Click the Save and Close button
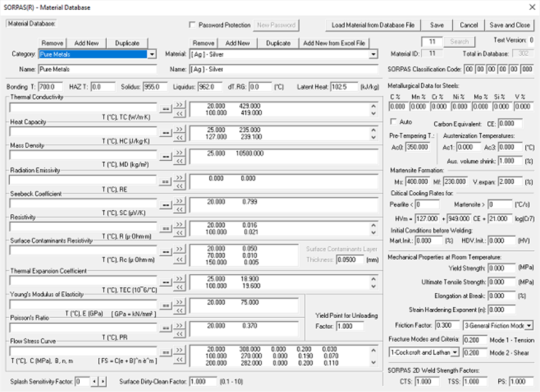 509,25
